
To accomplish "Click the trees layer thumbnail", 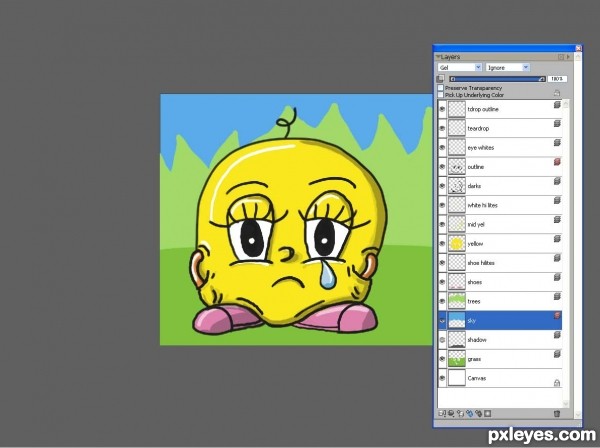I will (x=457, y=301).
